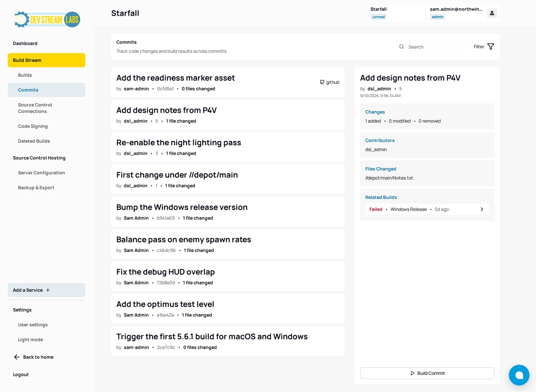This screenshot has width=536, height=392.
Task: Click the Dev Stream Labs logo
Action: (x=47, y=19)
